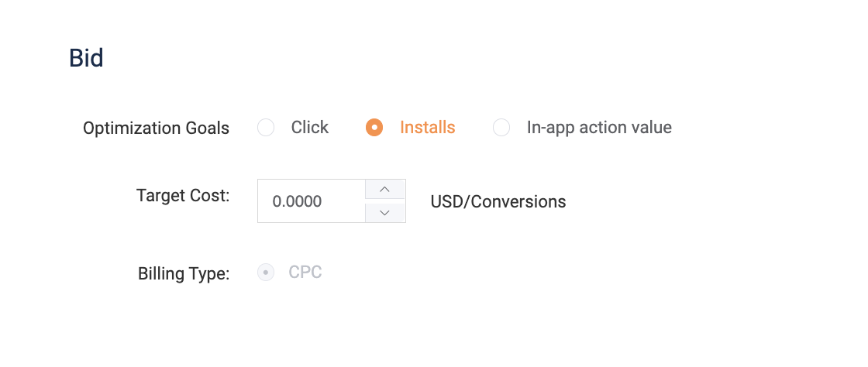Click the 'In-app action value' label text
This screenshot has width=868, height=367.
[599, 128]
